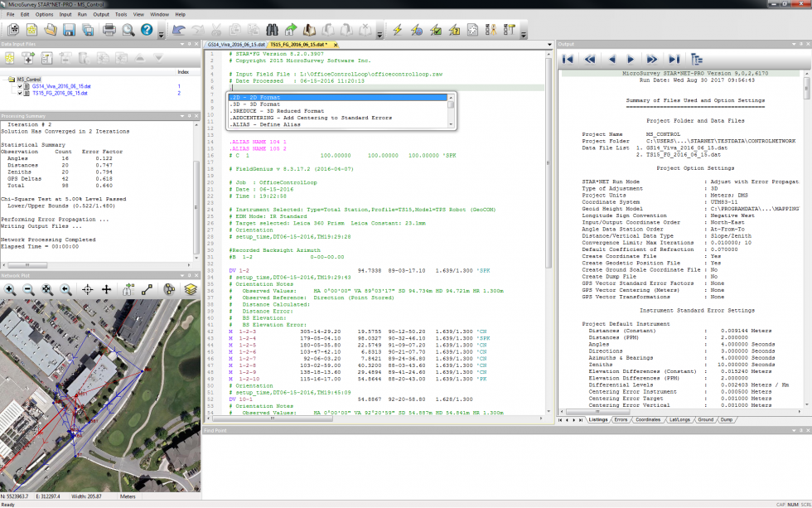Screen dimensions: 812x508
Task: Switch to the Coordinates output tab
Action: 647,420
